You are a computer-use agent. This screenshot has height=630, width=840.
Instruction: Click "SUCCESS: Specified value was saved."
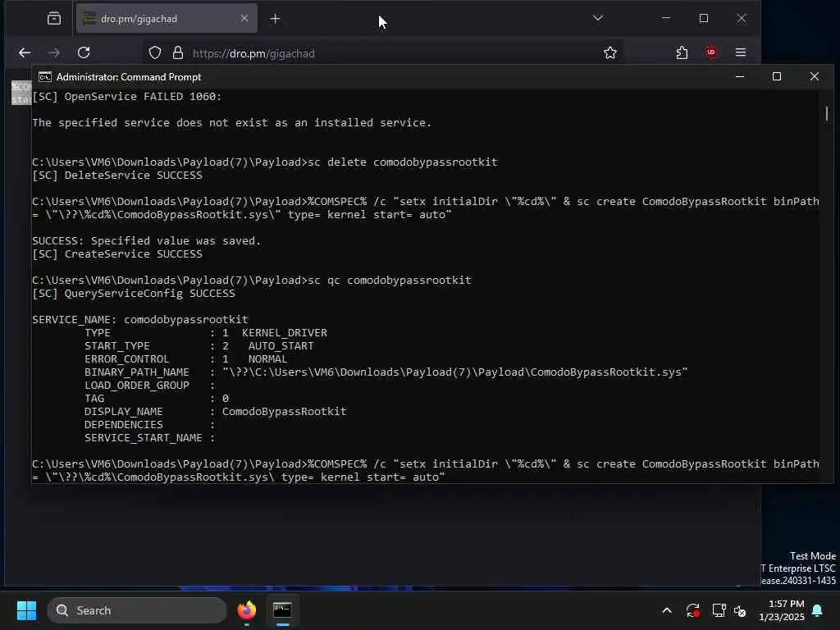tap(146, 241)
